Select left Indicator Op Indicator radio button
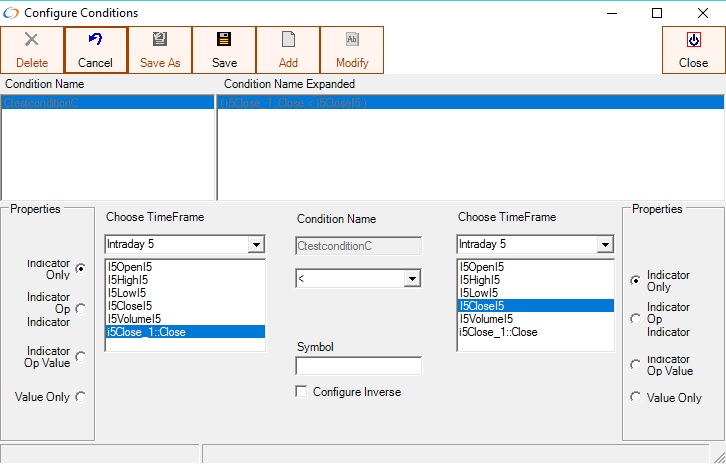The image size is (726, 464). click(x=80, y=309)
